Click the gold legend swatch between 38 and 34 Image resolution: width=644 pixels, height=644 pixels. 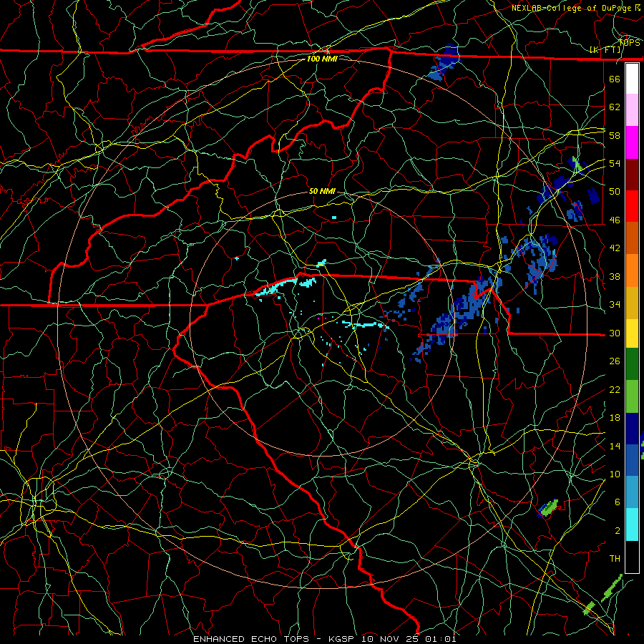coord(632,302)
